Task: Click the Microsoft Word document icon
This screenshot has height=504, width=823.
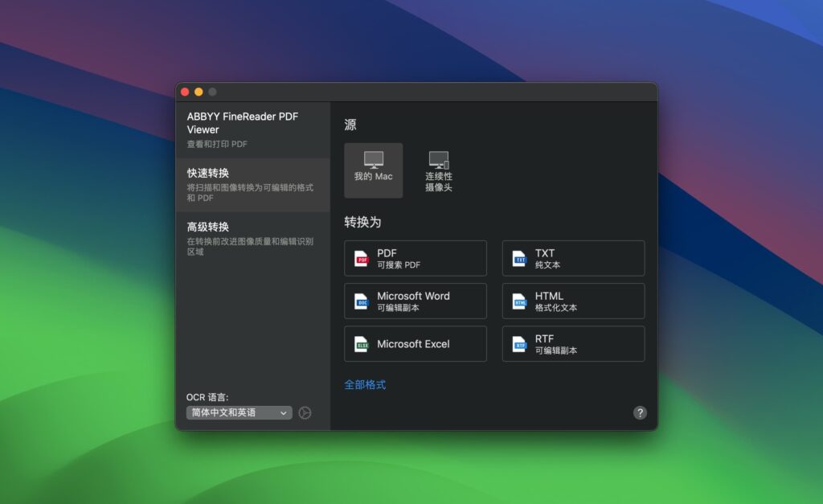Action: tap(362, 301)
